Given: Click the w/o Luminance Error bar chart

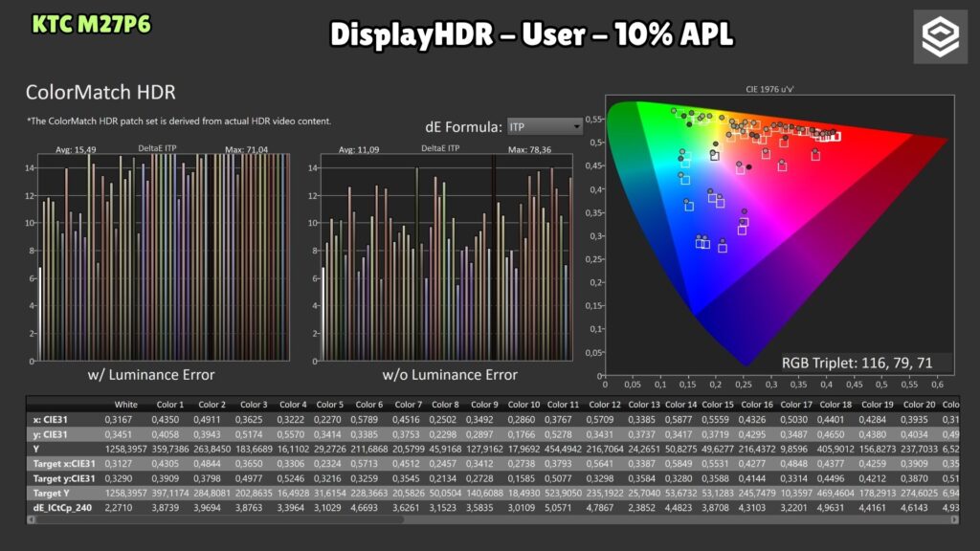Looking at the screenshot, I should pyautogui.click(x=447, y=257).
